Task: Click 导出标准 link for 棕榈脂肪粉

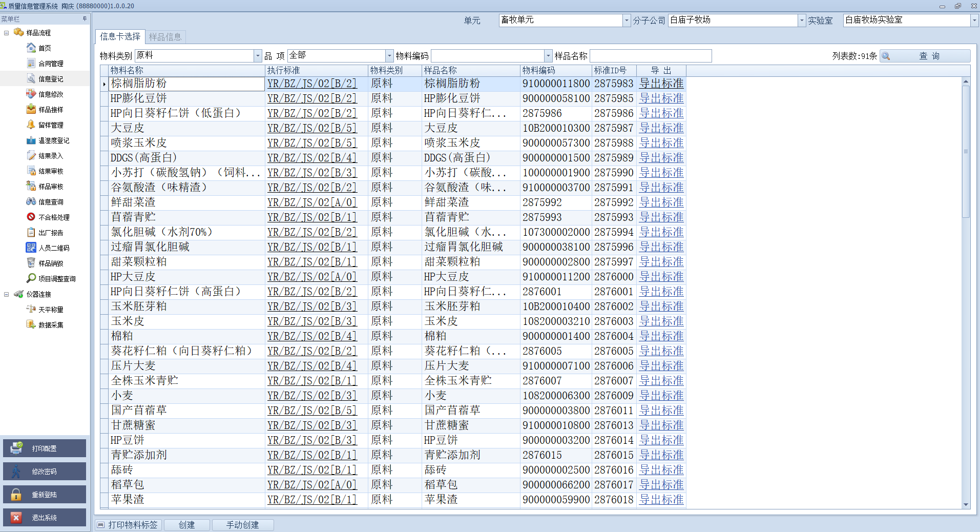Action: click(x=661, y=84)
